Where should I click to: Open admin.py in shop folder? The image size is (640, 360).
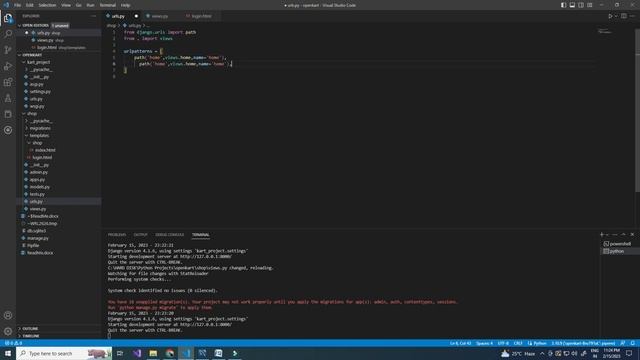(x=39, y=172)
